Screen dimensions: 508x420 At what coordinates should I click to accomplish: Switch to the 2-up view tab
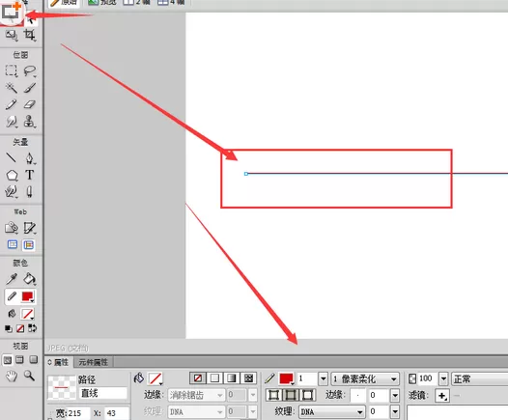click(x=136, y=2)
